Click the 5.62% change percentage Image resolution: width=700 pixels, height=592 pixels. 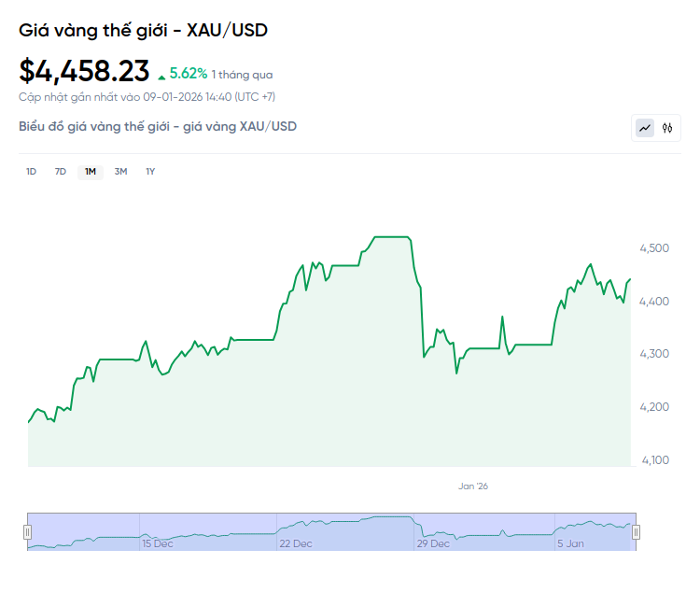coord(189,74)
